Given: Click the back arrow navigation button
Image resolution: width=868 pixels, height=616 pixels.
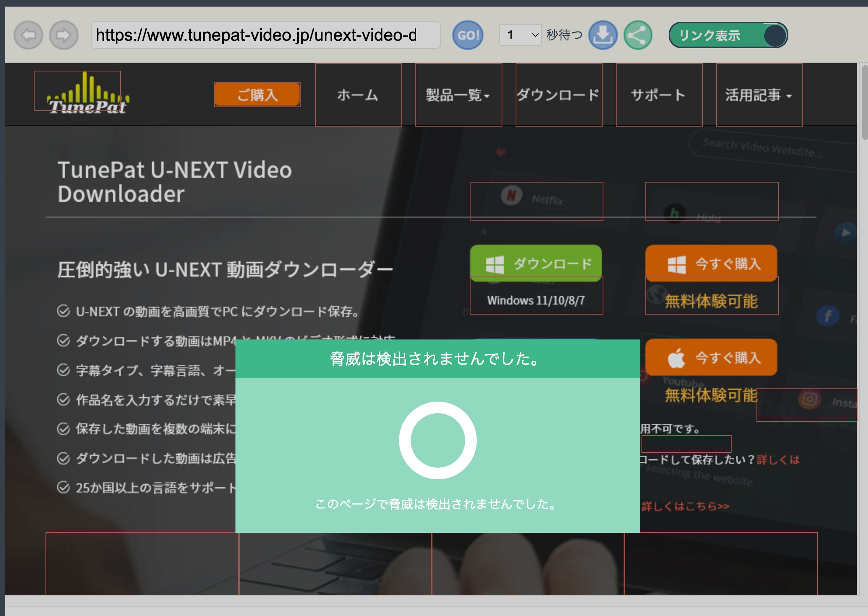Looking at the screenshot, I should (28, 35).
